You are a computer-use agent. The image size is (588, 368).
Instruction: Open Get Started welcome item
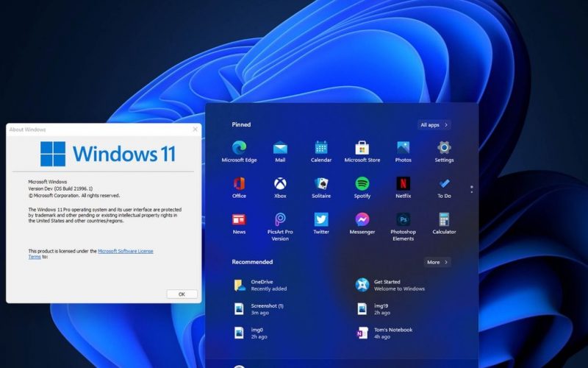point(390,285)
